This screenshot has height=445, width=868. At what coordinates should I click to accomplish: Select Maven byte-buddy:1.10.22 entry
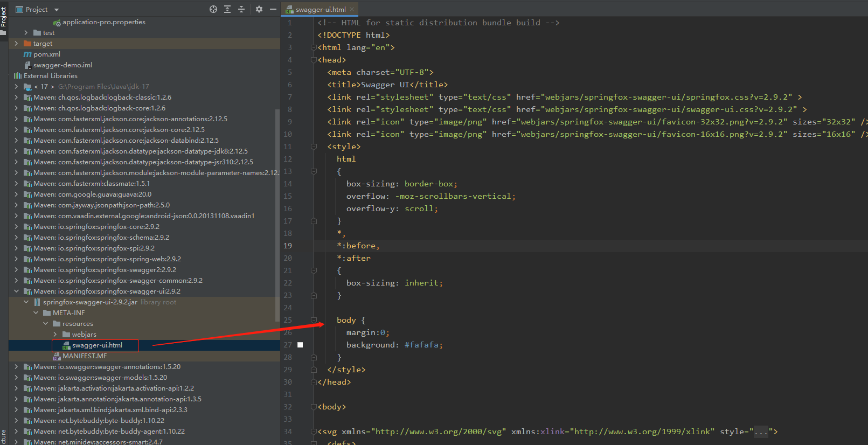(99, 421)
